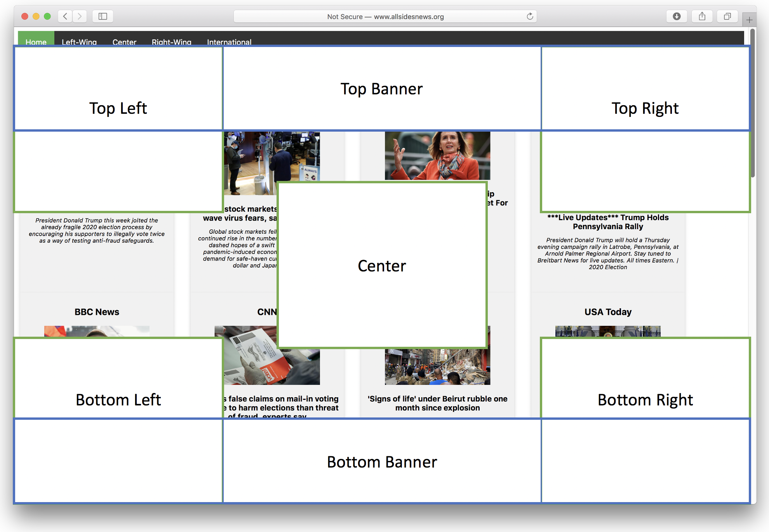Reload the page with the refresh icon

click(x=530, y=16)
